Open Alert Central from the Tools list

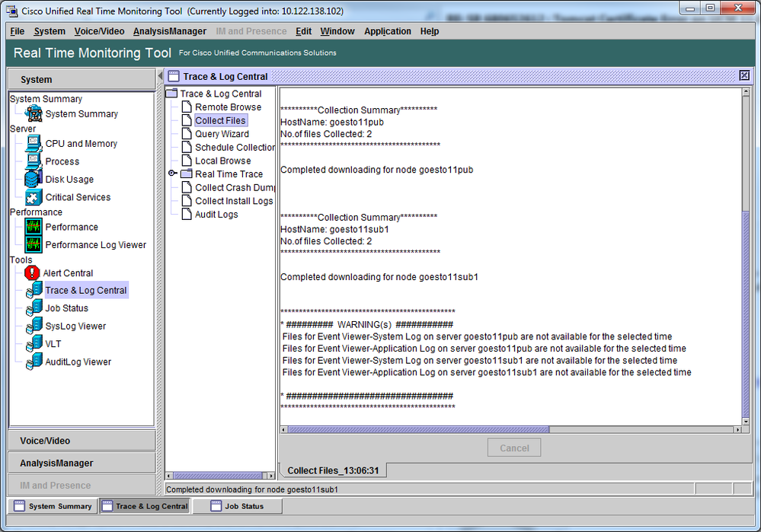tap(68, 273)
